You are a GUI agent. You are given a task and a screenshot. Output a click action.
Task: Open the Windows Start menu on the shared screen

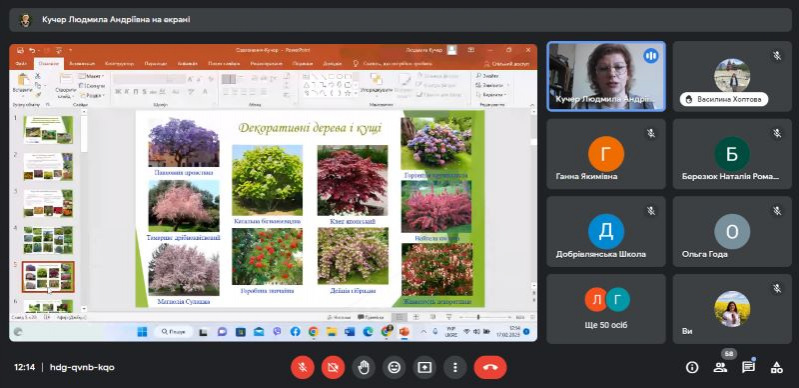tap(143, 332)
